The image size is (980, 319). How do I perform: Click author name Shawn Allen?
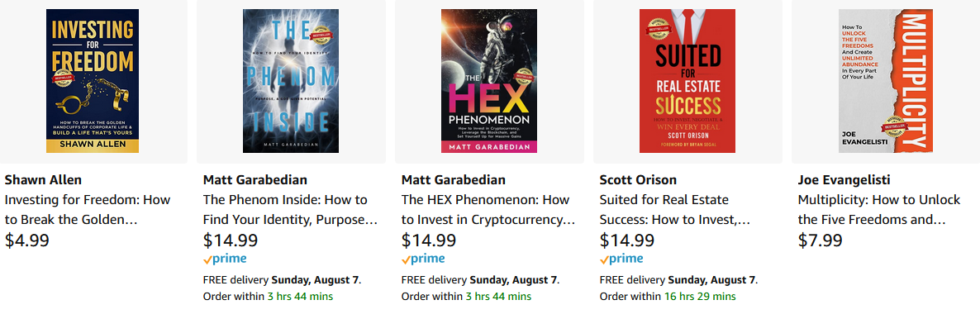(x=42, y=180)
